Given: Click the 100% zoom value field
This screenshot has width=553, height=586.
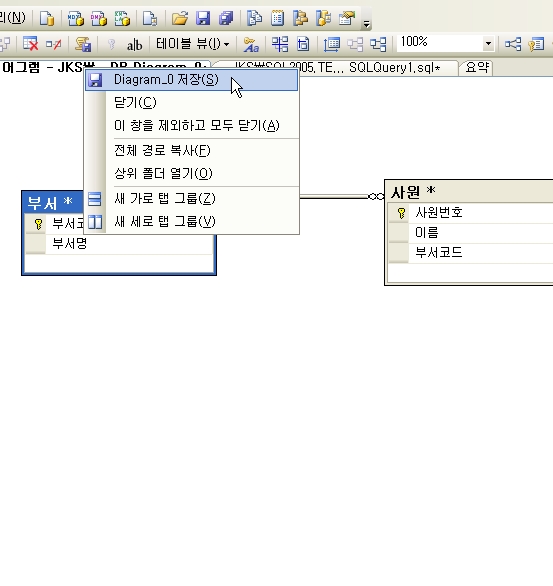Looking at the screenshot, I should pos(440,43).
